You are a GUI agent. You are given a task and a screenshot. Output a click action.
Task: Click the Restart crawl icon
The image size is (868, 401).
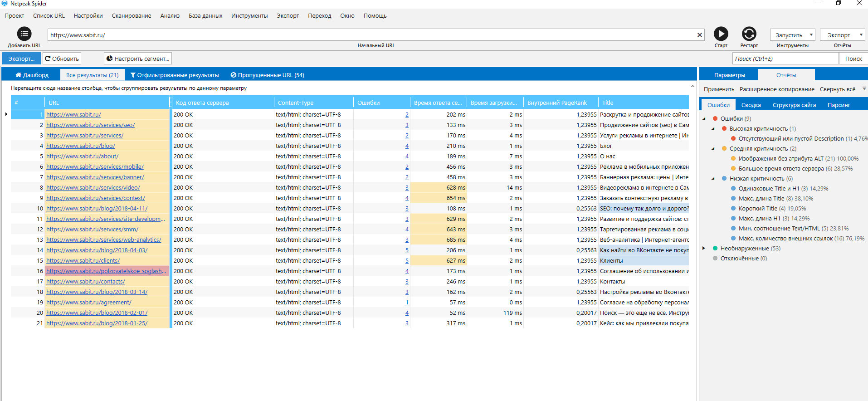coord(749,34)
